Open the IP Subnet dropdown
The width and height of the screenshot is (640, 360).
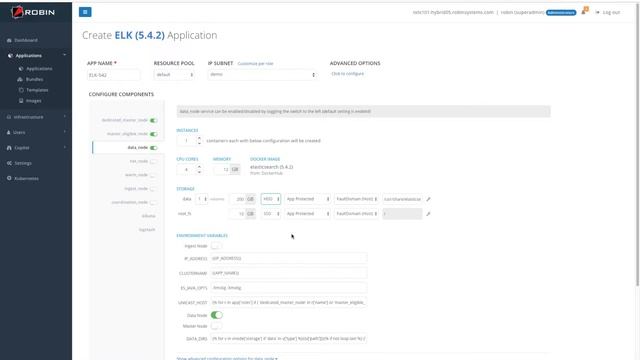(x=262, y=75)
